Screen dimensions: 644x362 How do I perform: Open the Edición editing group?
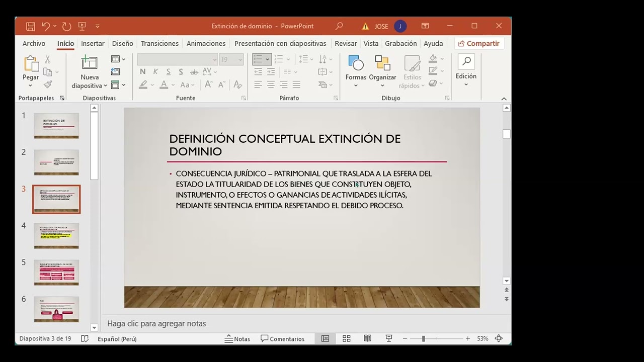tap(466, 71)
